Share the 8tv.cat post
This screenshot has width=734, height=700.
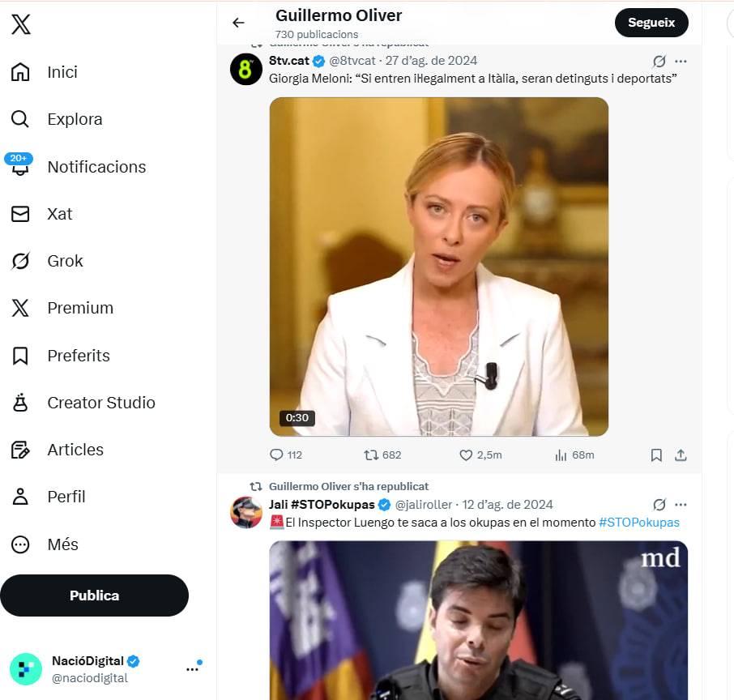point(681,455)
